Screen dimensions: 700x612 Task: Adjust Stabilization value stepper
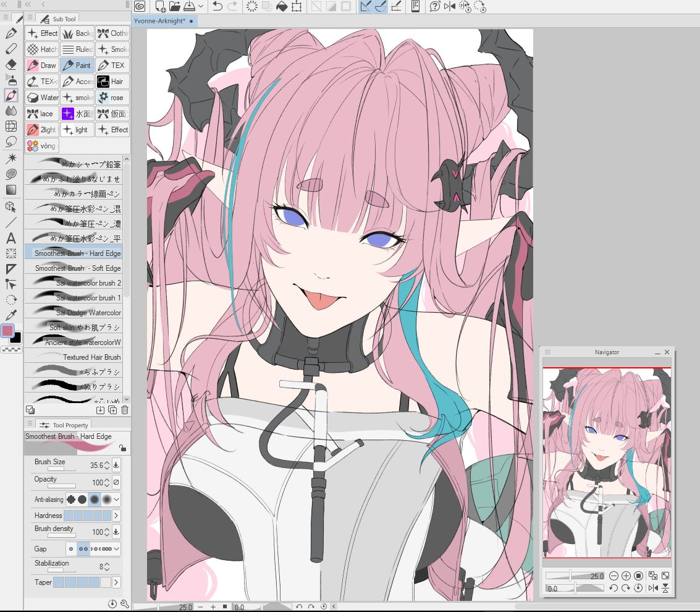107,567
